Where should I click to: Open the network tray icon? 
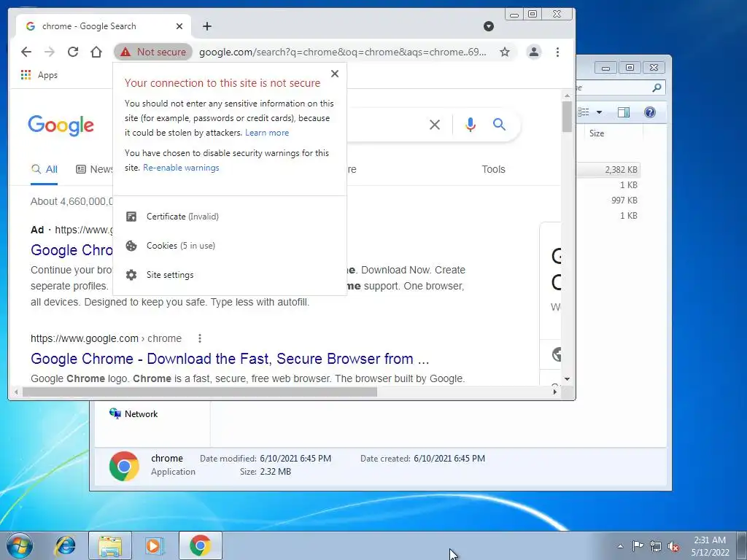(x=656, y=546)
